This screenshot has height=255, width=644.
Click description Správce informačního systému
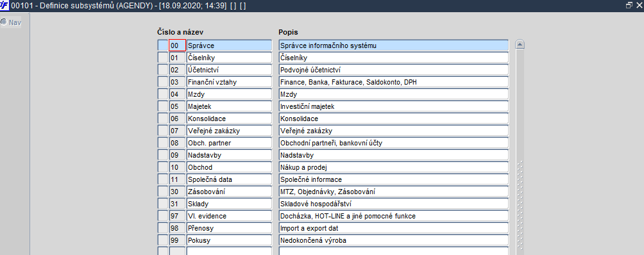pyautogui.click(x=393, y=45)
